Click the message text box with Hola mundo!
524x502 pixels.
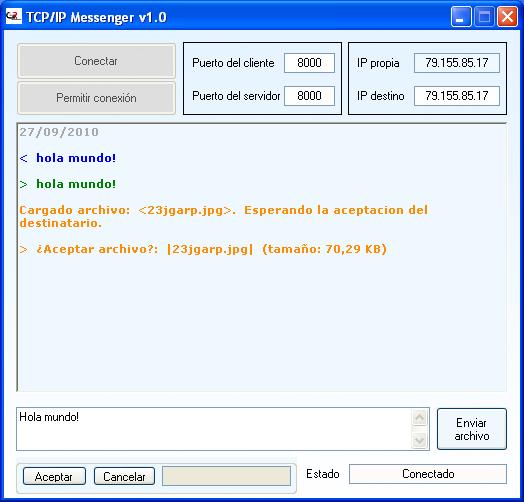click(214, 429)
